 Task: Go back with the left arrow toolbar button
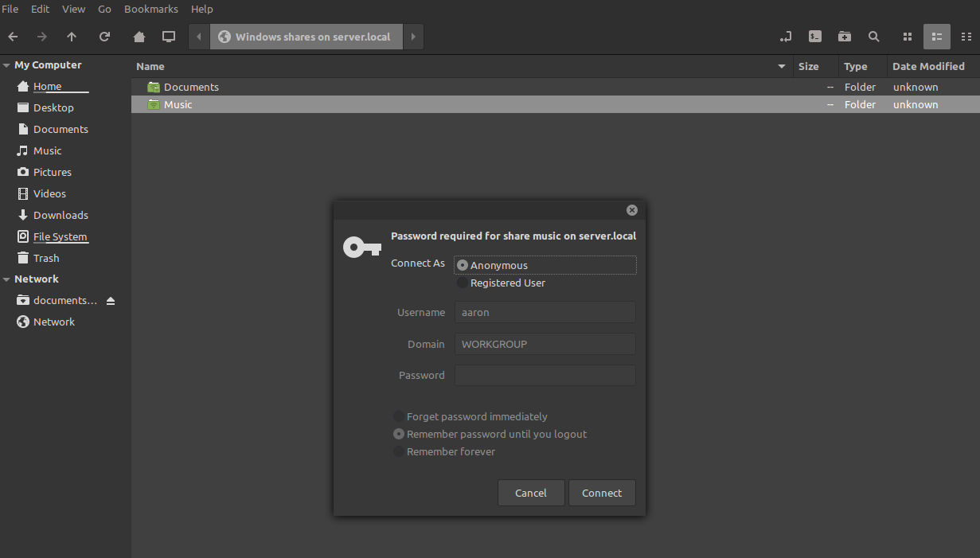(13, 37)
